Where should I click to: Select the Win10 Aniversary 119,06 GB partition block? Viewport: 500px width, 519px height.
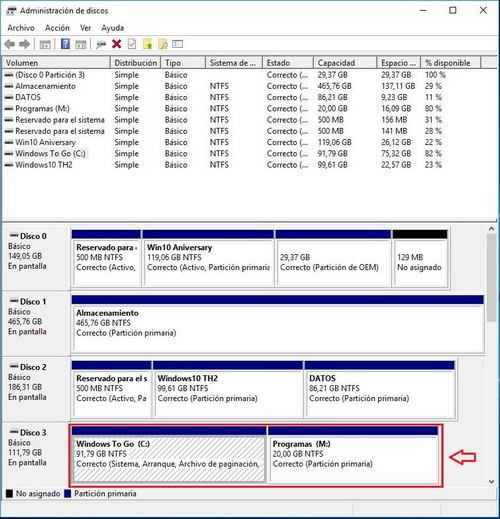pos(208,258)
